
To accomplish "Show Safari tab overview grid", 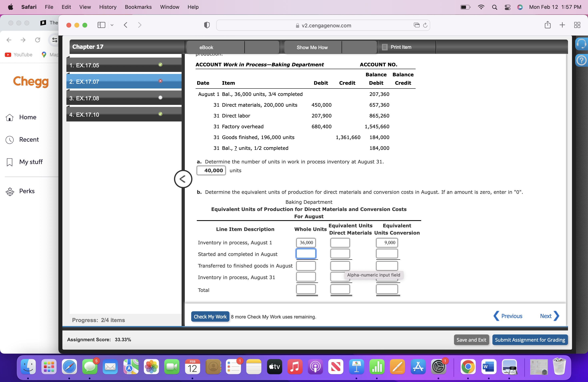I will (577, 25).
